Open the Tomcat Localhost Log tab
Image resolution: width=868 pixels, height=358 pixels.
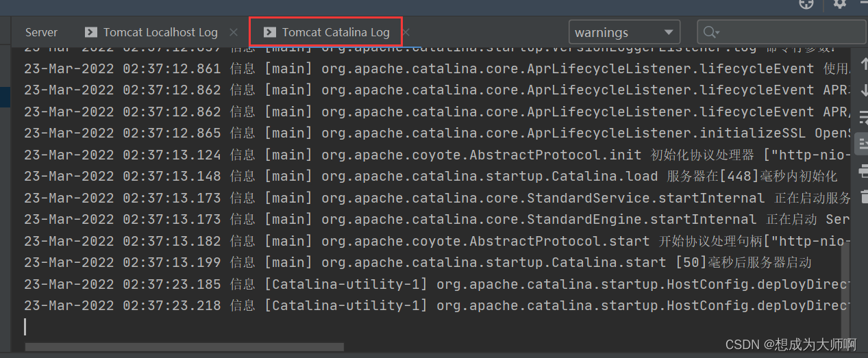pyautogui.click(x=160, y=32)
